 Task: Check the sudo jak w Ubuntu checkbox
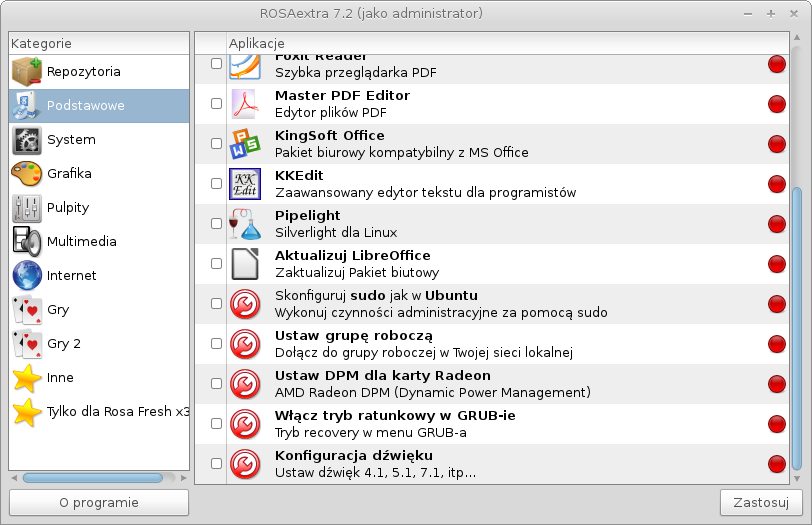coord(216,303)
